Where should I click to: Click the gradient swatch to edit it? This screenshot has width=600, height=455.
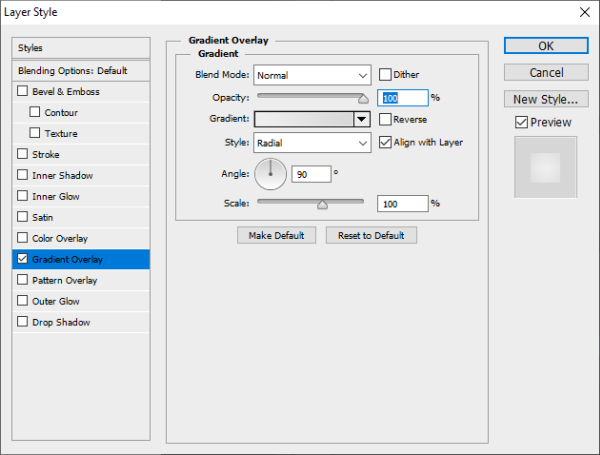coord(304,119)
